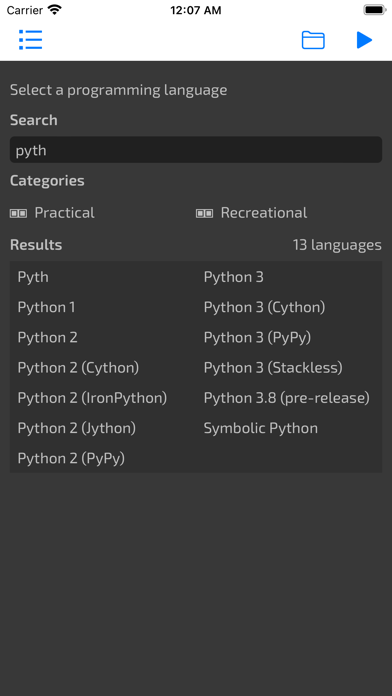Select Pyth from the results
This screenshot has width=392, height=696.
click(x=33, y=277)
